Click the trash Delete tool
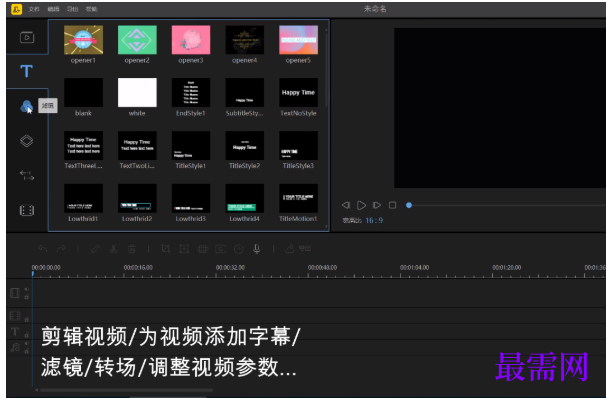Image resolution: width=607 pixels, height=398 pixels. coord(132,249)
